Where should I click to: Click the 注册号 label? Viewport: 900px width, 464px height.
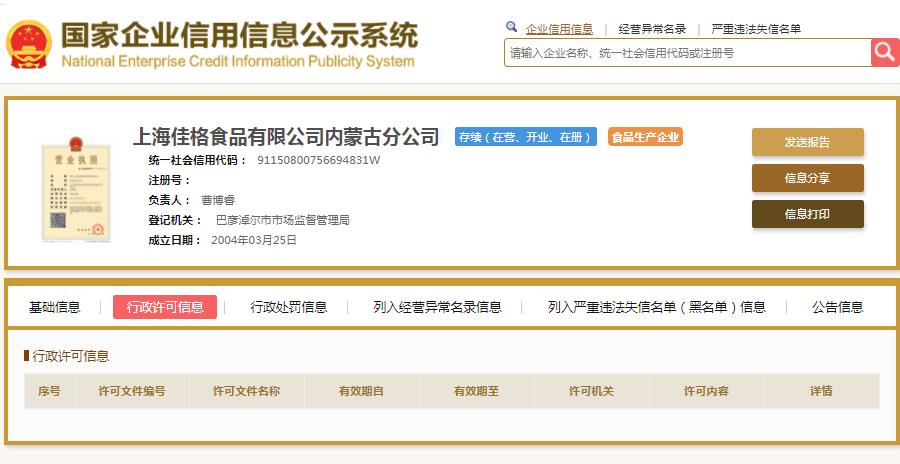click(x=169, y=180)
